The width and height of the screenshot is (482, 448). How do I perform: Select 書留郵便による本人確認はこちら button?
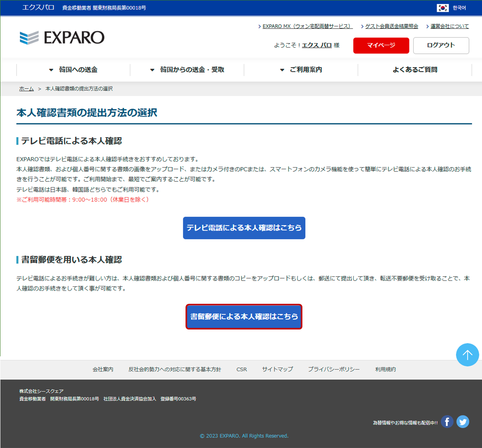coord(244,316)
